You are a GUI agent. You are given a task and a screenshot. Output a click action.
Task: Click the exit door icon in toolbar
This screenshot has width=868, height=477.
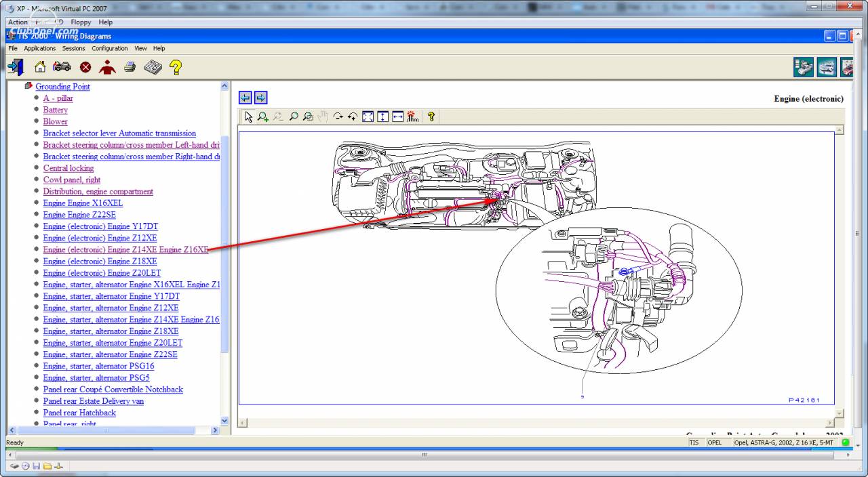tap(16, 66)
